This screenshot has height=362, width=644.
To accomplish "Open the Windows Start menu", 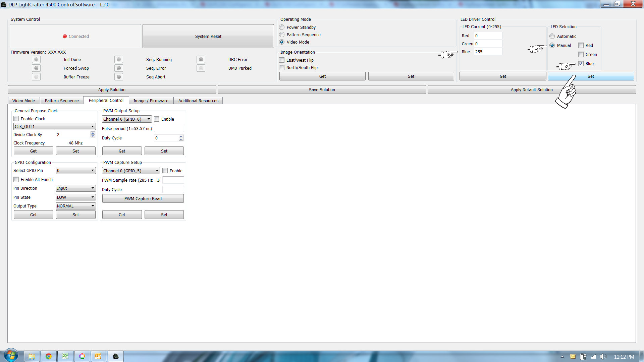I will 11,355.
